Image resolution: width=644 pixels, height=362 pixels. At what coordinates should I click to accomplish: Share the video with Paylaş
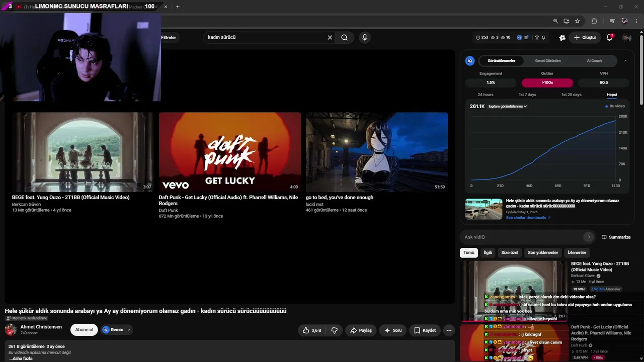point(361,330)
